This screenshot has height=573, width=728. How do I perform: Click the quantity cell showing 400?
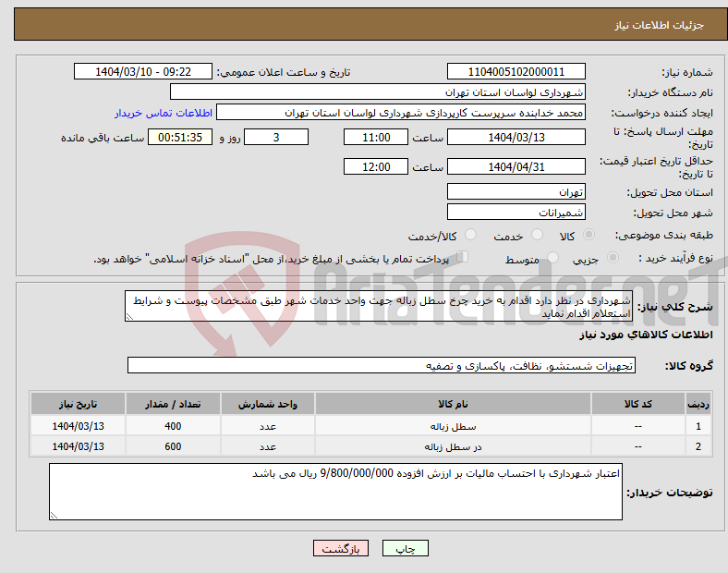173,426
